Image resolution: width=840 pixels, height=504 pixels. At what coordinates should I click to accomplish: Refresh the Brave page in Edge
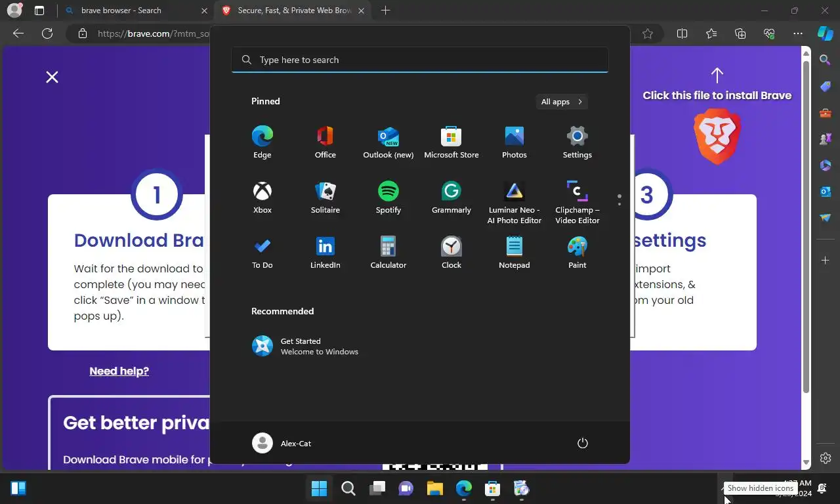47,33
